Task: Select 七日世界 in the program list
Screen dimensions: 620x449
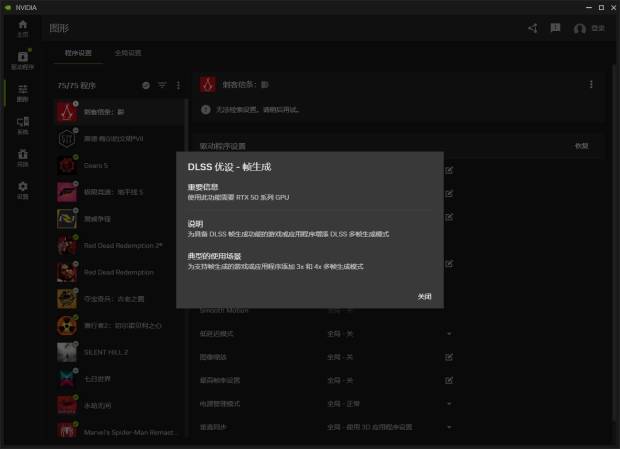Action: 119,379
